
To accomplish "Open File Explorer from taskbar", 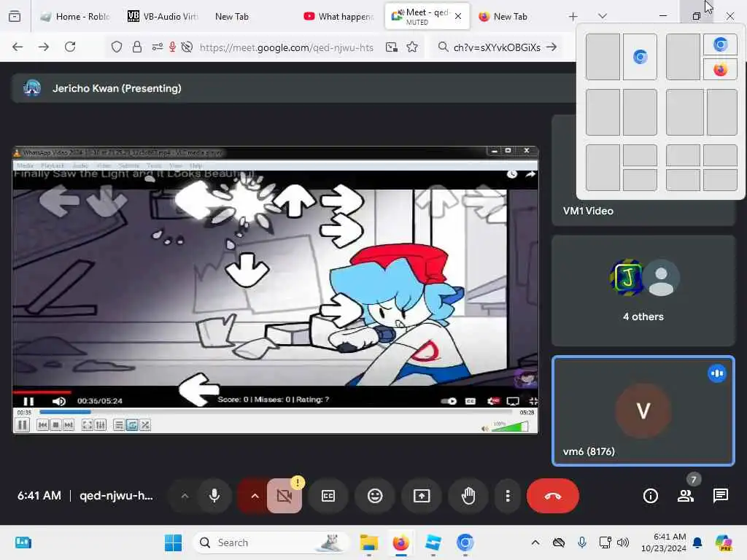I will click(368, 542).
